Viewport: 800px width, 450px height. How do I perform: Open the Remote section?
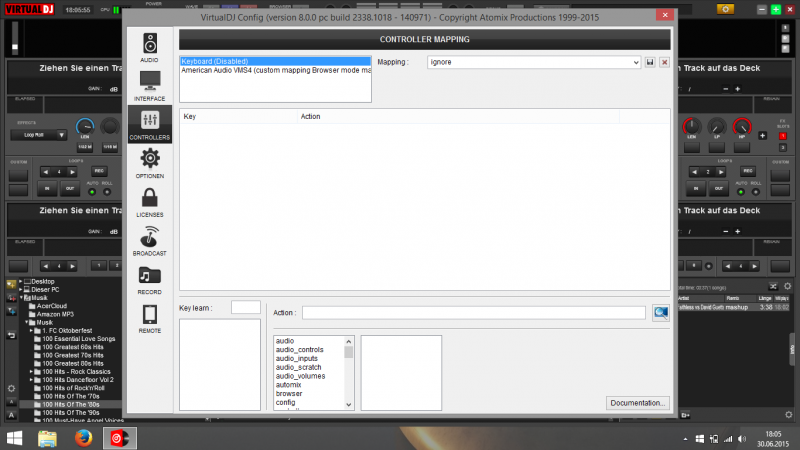point(149,318)
